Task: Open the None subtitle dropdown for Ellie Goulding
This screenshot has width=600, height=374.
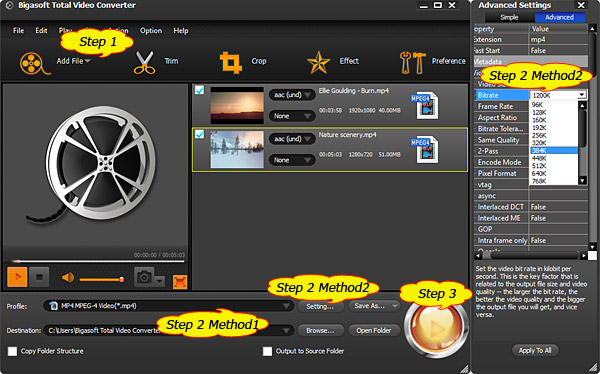Action: [292, 116]
